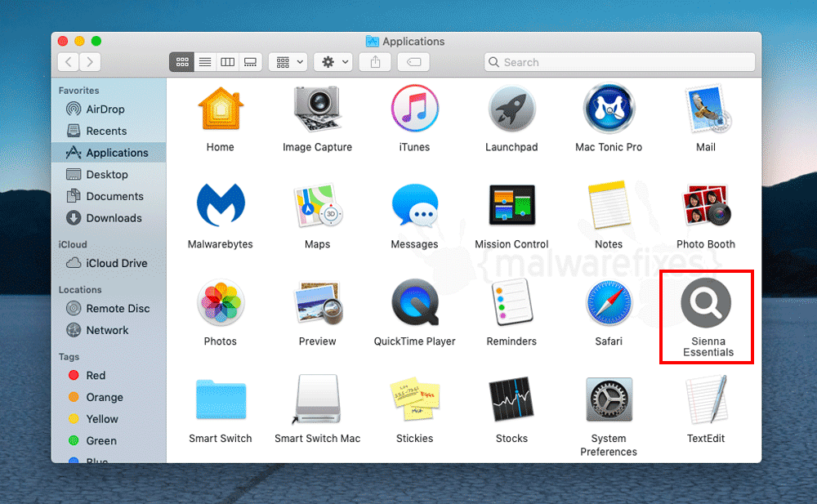Open the group-by arrangement dropdown
Screen dimensions: 817x504
[x=288, y=62]
